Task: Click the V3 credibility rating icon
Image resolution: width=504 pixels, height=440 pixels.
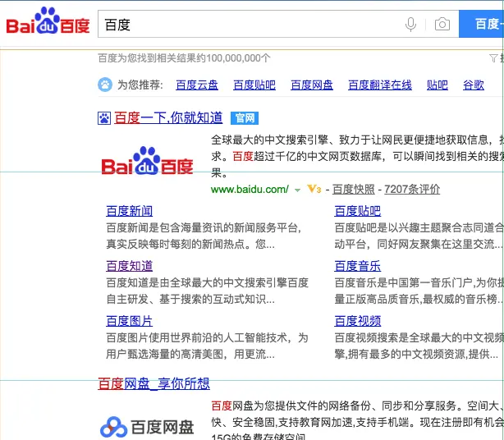Action: pyautogui.click(x=314, y=189)
